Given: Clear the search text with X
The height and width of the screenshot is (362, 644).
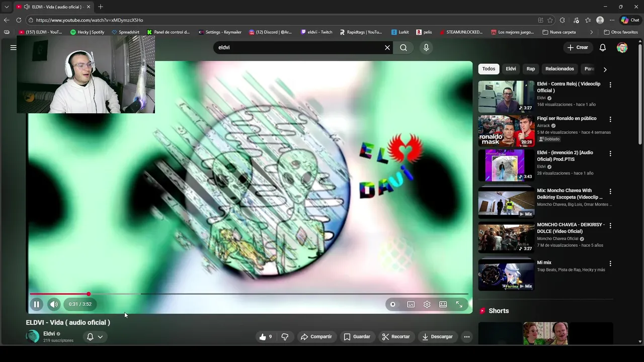Looking at the screenshot, I should pyautogui.click(x=387, y=47).
